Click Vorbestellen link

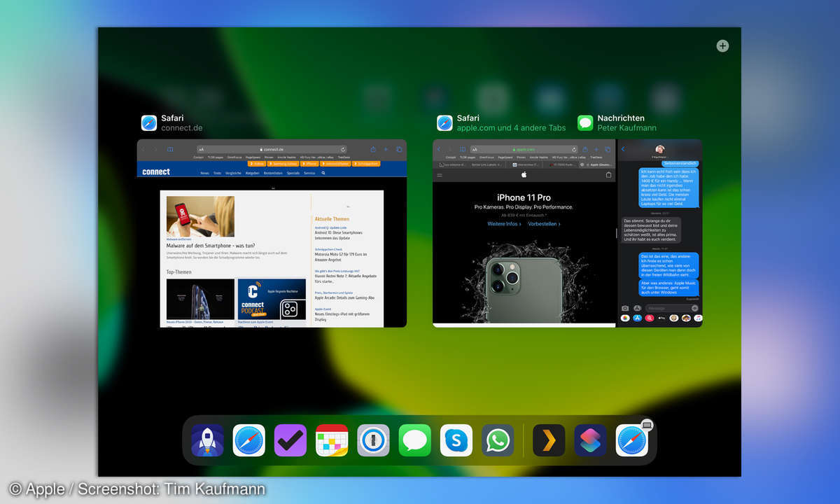pyautogui.click(x=544, y=224)
